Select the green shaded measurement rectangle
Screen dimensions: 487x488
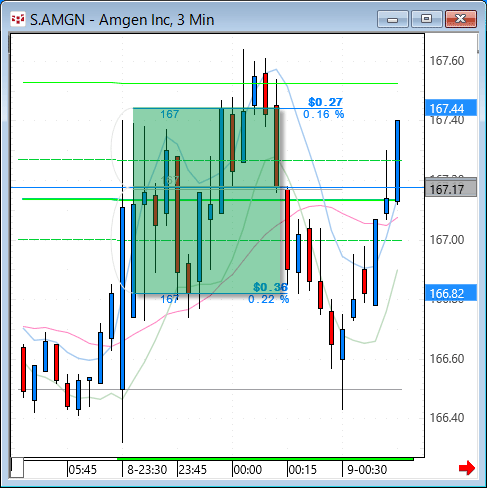point(207,201)
